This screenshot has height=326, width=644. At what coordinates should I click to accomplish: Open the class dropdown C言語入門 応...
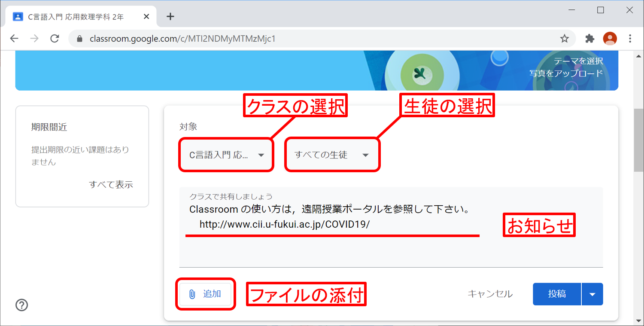[x=227, y=155]
